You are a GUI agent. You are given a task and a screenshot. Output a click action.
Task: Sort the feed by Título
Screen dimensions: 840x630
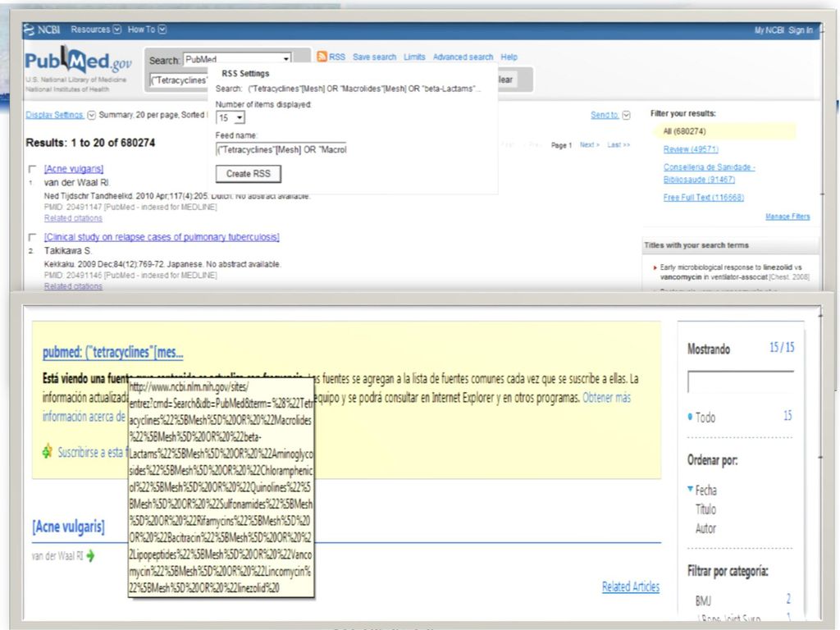(705, 509)
